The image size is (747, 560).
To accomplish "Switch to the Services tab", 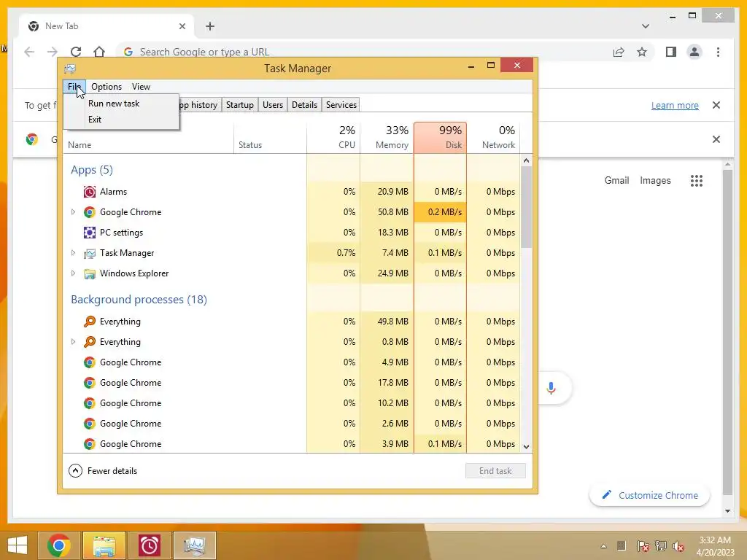I will [x=341, y=105].
